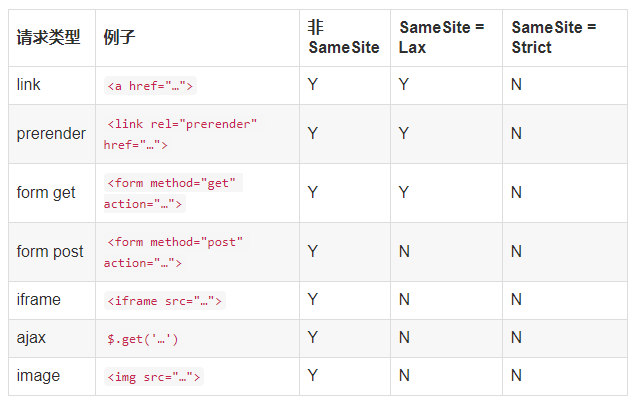Click the <img src> code snippet
This screenshot has height=406, width=633.
154,377
